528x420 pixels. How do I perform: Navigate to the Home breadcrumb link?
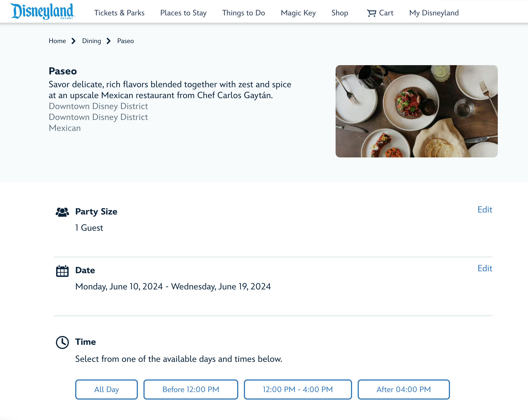point(57,41)
